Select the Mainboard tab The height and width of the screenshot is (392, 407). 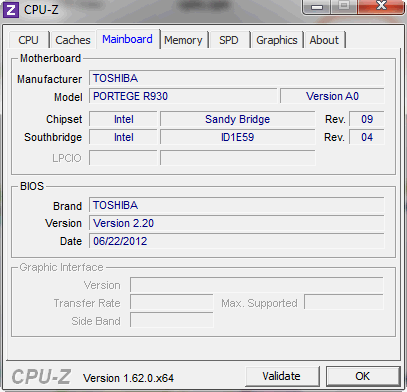tap(127, 39)
